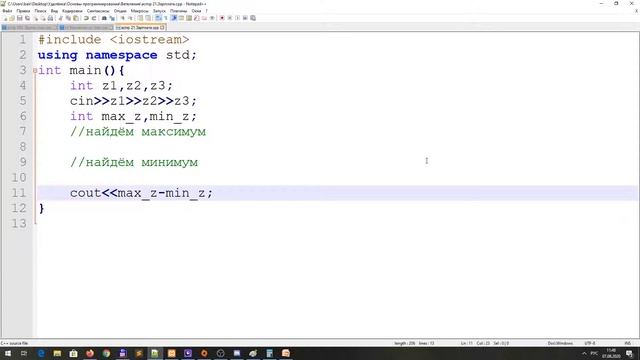
Task: Toggle Word Wrap toolbar button
Action: click(x=158, y=18)
